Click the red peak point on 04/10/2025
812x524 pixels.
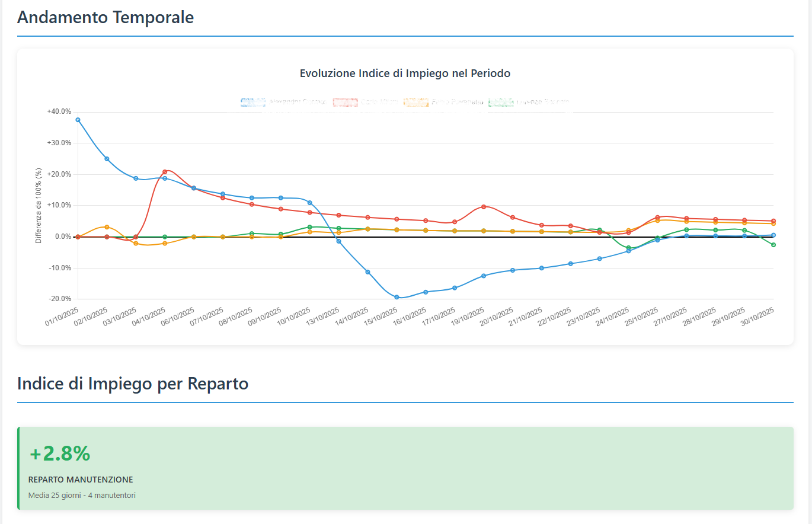point(165,172)
